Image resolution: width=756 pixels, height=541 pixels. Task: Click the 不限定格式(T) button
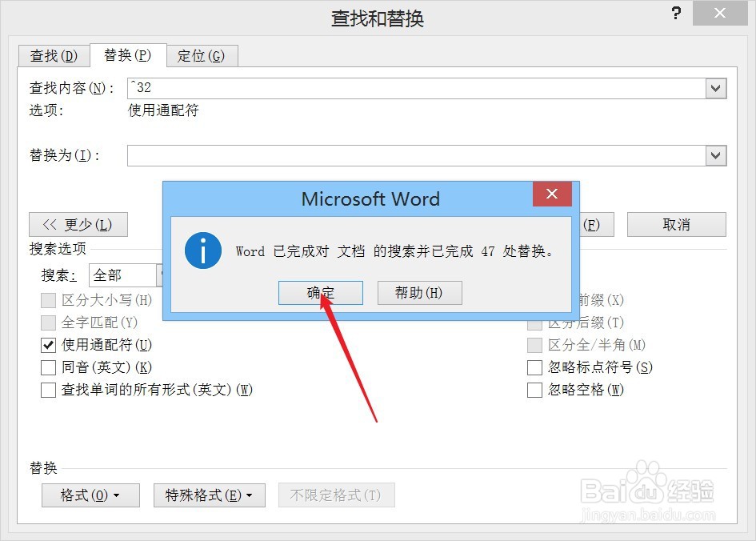336,495
